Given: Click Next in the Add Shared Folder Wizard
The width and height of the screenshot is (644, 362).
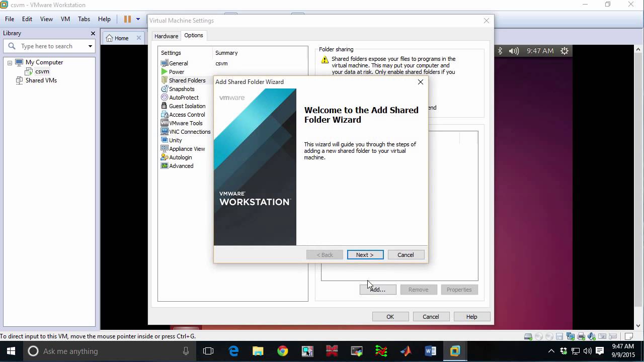Looking at the screenshot, I should (x=365, y=255).
